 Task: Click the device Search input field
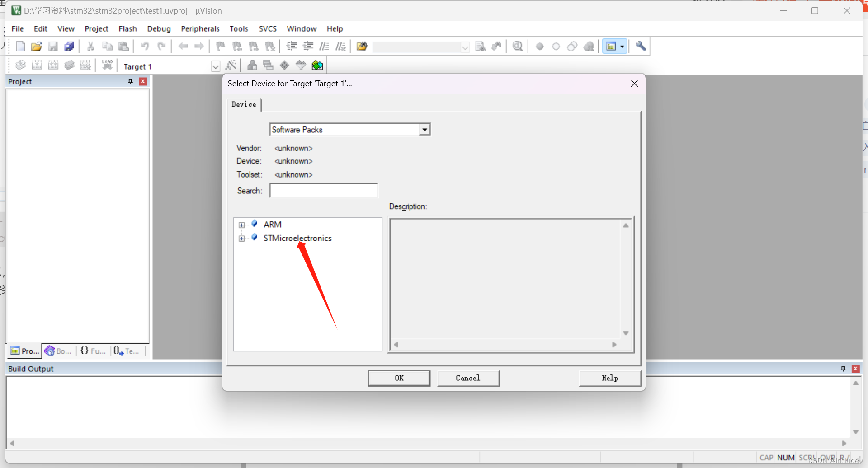click(x=324, y=191)
